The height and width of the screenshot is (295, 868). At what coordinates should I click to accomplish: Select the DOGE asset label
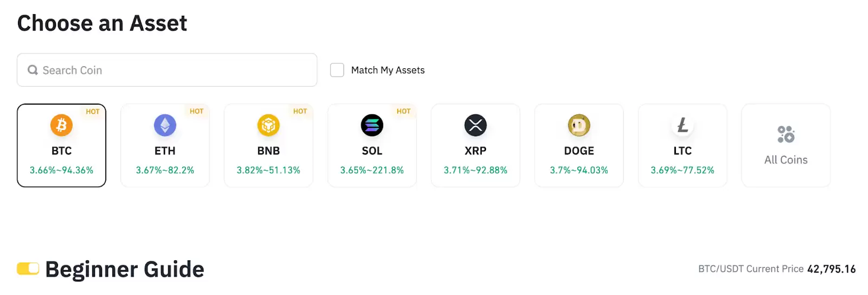(x=579, y=151)
